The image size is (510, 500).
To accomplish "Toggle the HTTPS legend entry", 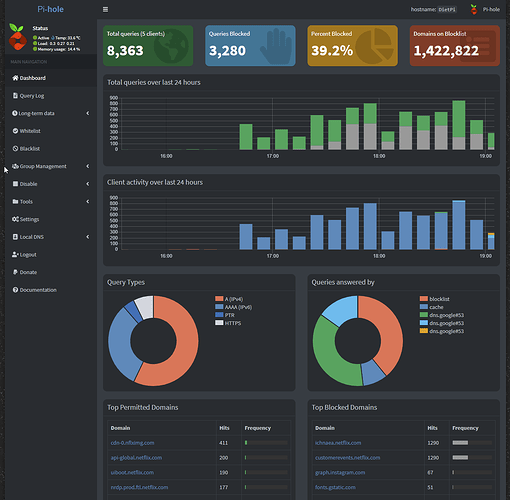I will [x=228, y=323].
